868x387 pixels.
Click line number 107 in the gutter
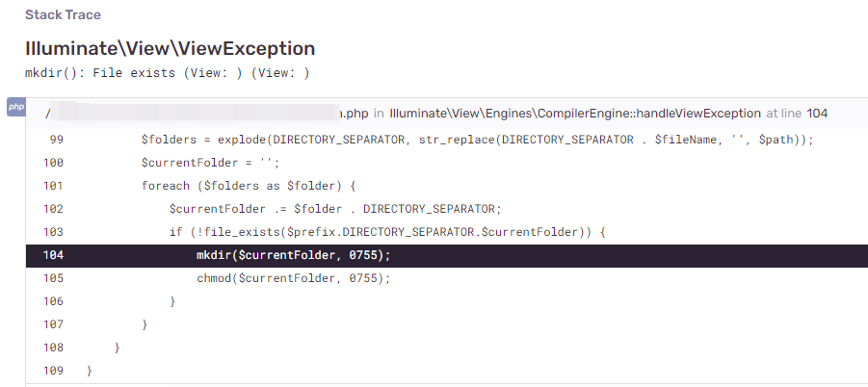[53, 324]
